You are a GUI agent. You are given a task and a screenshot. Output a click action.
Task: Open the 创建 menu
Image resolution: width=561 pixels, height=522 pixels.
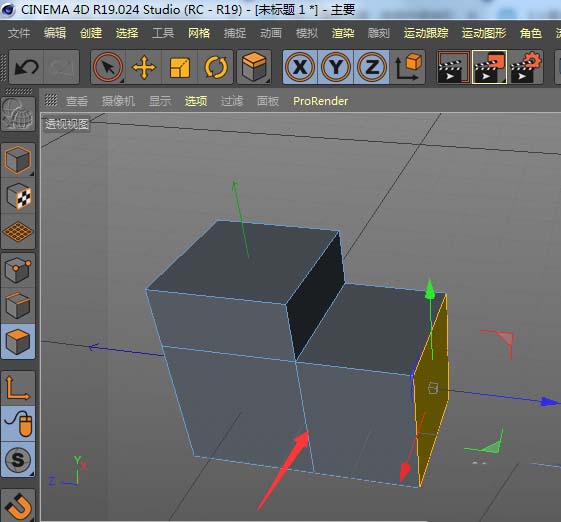[91, 33]
